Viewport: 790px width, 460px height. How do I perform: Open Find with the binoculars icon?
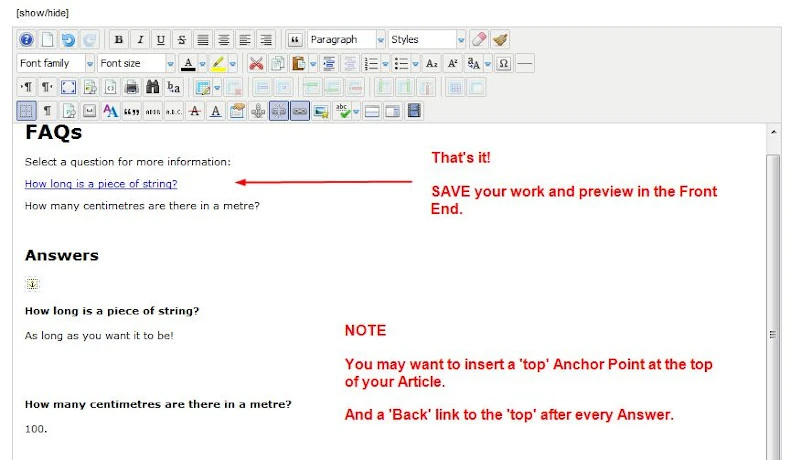click(x=153, y=87)
